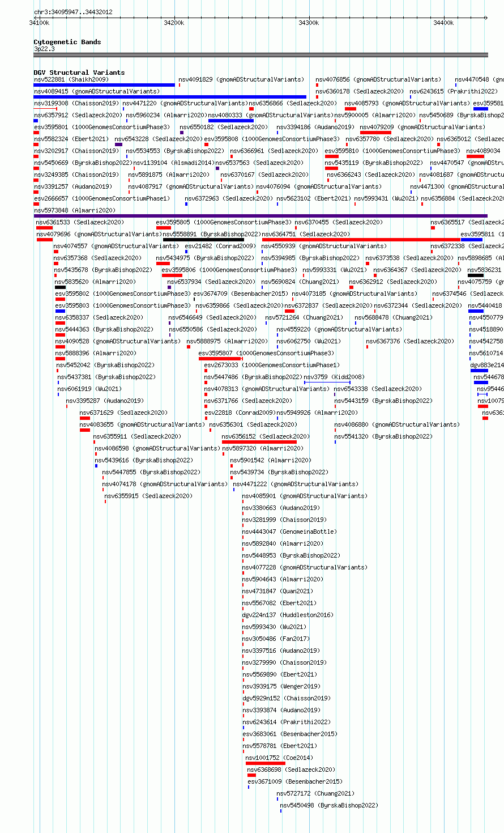The width and height of the screenshot is (504, 833).
Task: Open variant nsv3395287 (Audano2019)
Action: pos(105,401)
